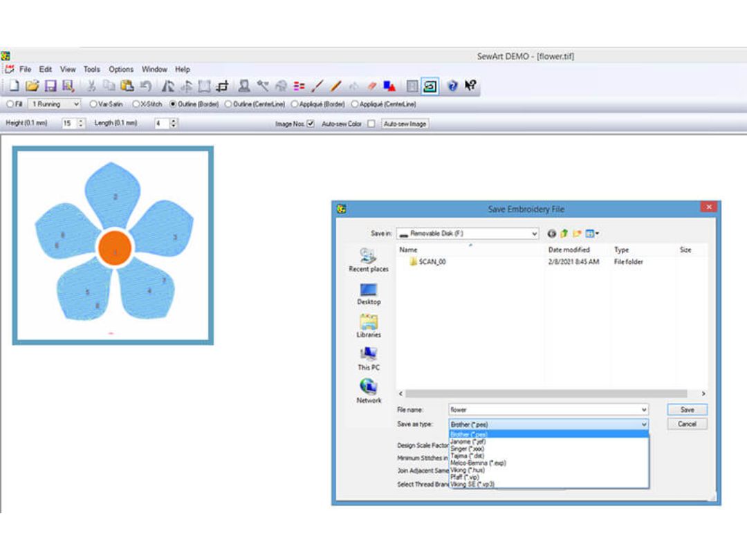Enable the Auto-sew Color checkbox
The width and height of the screenshot is (747, 560).
[x=371, y=124]
